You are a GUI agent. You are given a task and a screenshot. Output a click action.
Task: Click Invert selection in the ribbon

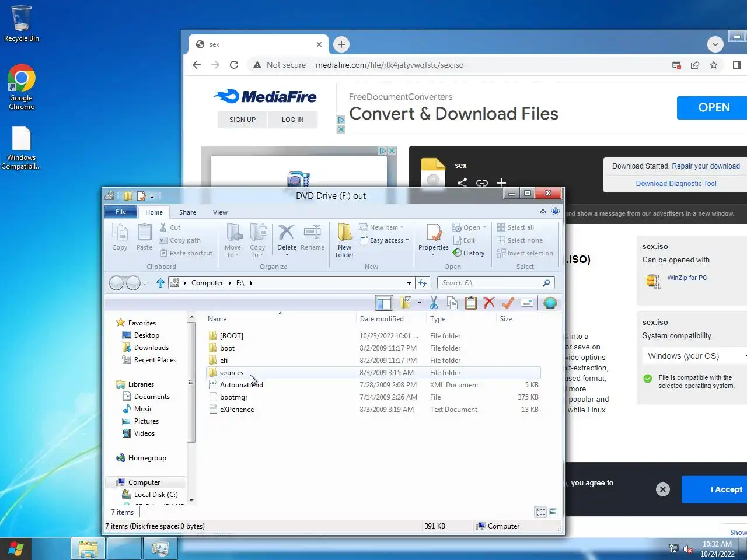(x=525, y=253)
